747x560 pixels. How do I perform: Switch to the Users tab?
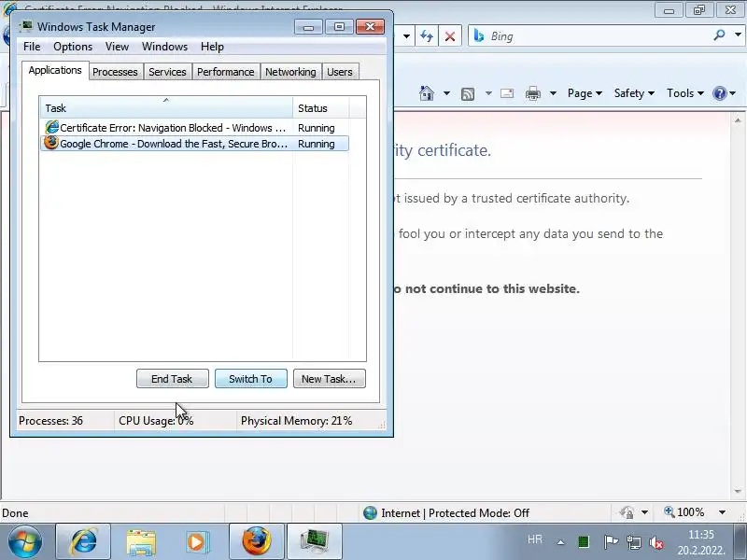pyautogui.click(x=340, y=72)
